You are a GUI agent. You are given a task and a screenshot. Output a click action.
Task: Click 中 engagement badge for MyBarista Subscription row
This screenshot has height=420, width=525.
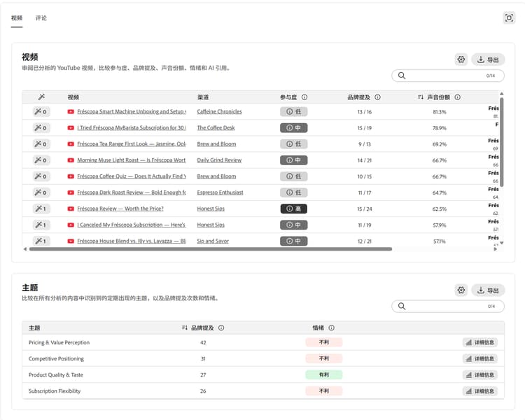(293, 127)
